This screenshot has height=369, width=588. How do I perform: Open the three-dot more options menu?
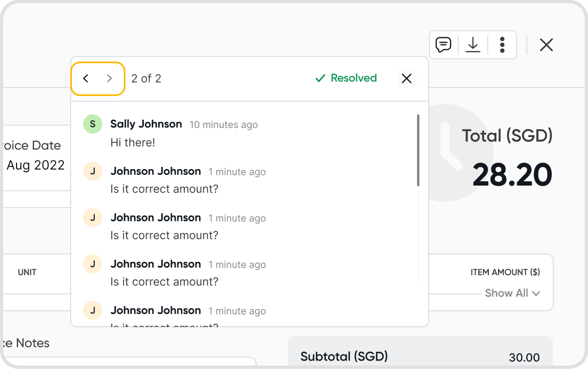[502, 45]
